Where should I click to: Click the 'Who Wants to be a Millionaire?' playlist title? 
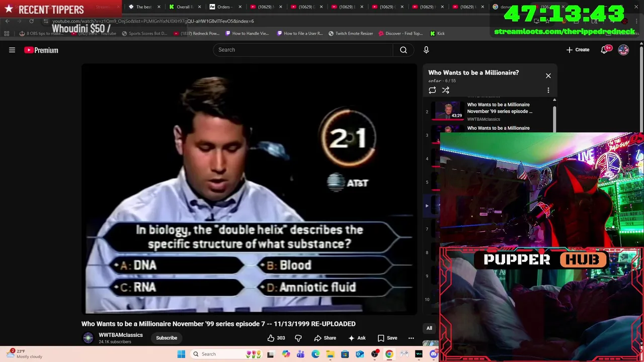(x=473, y=72)
